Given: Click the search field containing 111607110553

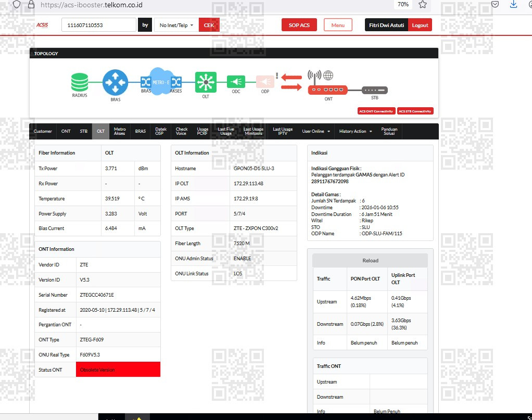Looking at the screenshot, I should 99,25.
